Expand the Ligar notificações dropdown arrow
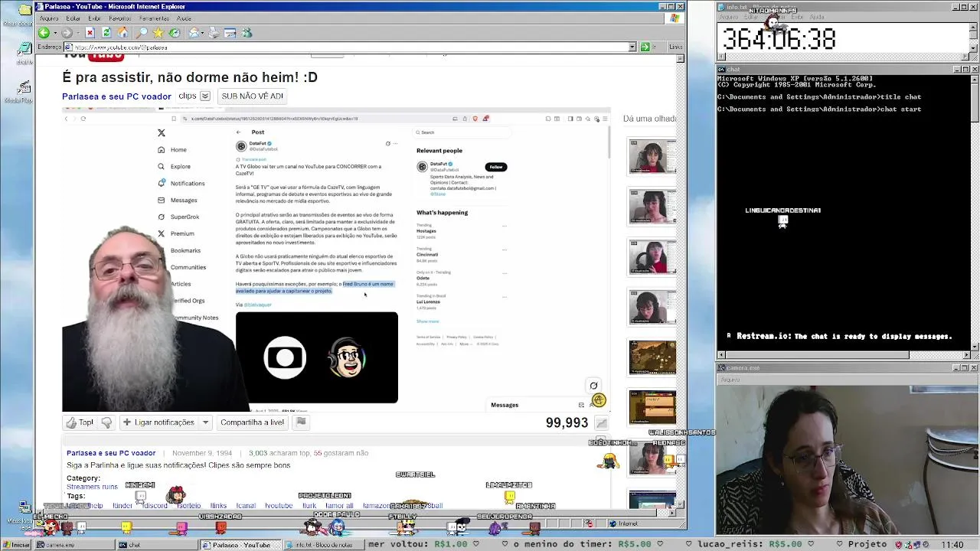This screenshot has height=551, width=980. point(205,422)
